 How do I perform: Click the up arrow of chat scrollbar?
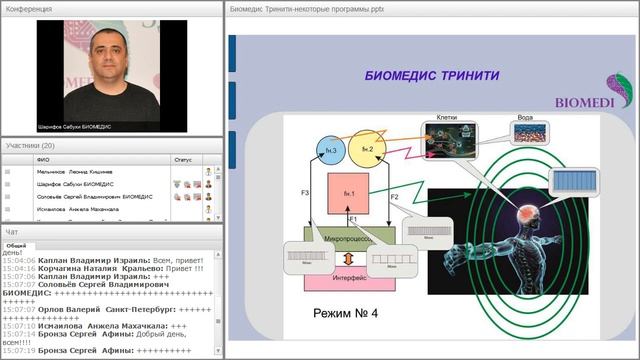[218, 254]
